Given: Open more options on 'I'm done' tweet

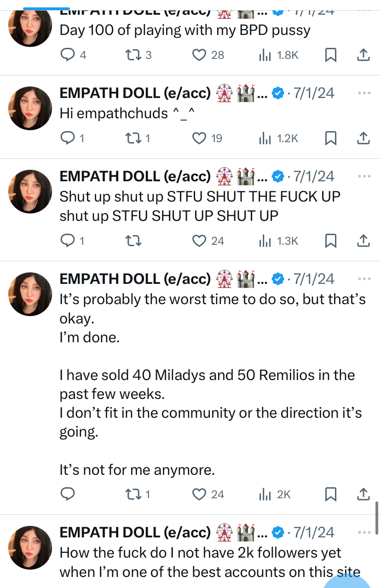Looking at the screenshot, I should tap(364, 279).
